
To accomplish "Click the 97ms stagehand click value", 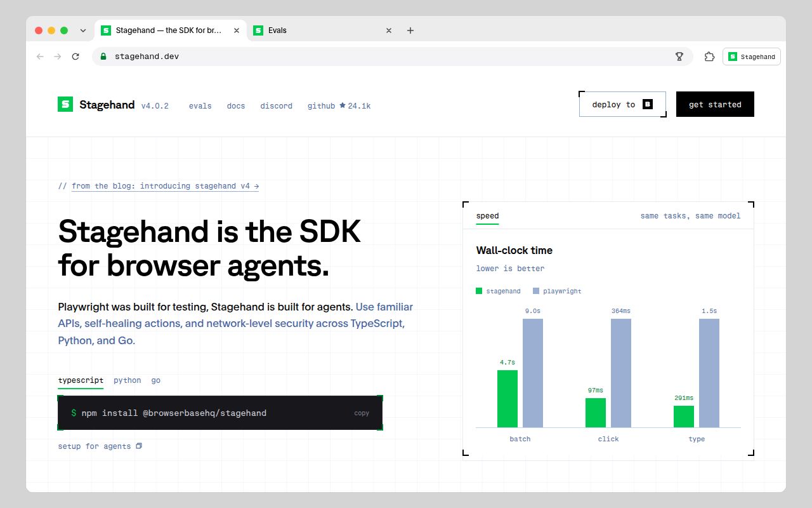I will coord(596,391).
